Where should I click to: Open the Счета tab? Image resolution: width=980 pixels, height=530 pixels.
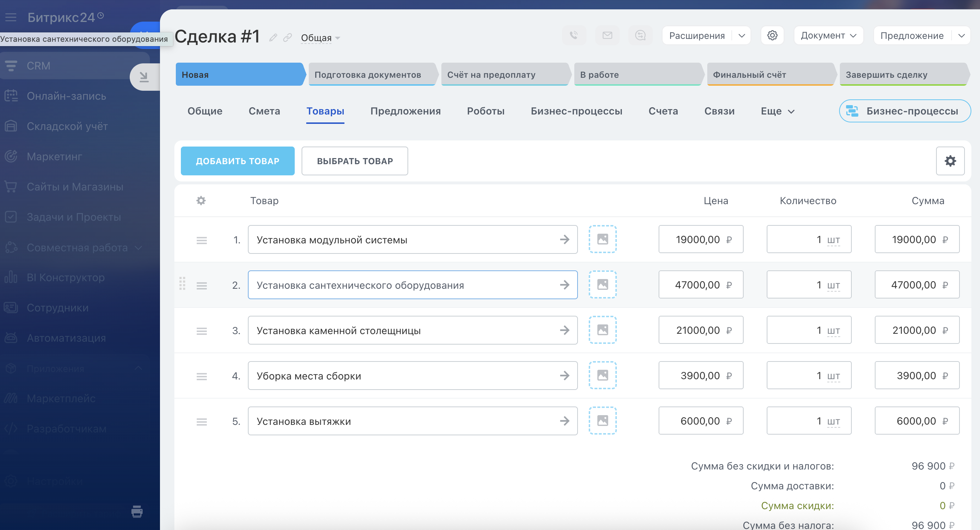[663, 111]
